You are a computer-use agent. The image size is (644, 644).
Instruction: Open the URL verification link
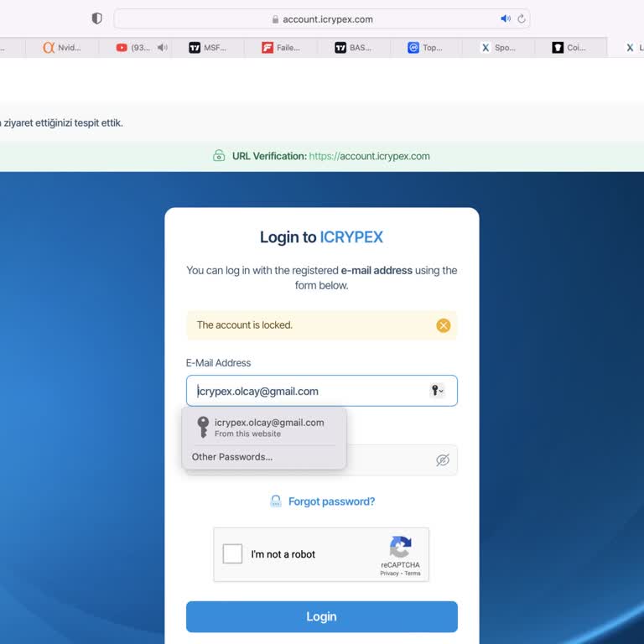(x=369, y=156)
